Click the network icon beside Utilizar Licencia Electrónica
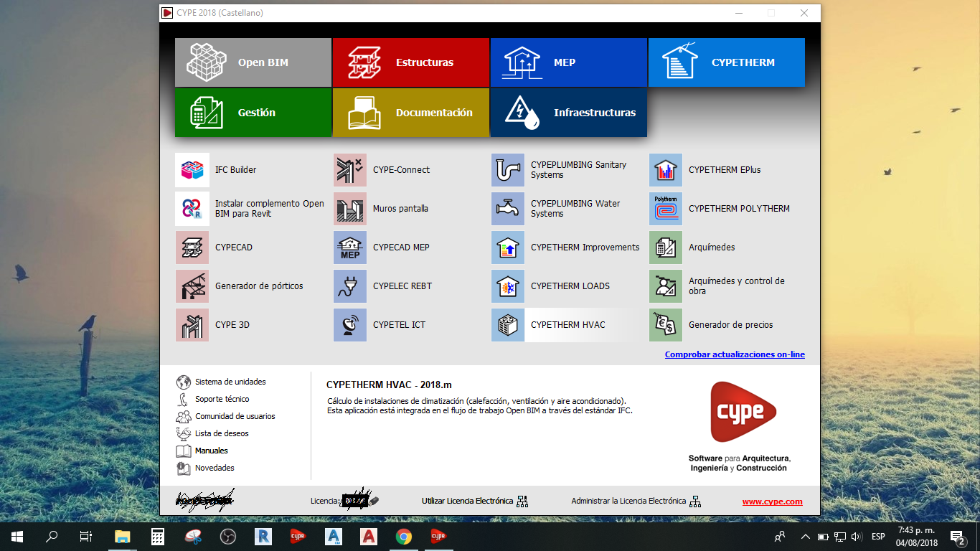This screenshot has width=980, height=551. (x=522, y=501)
